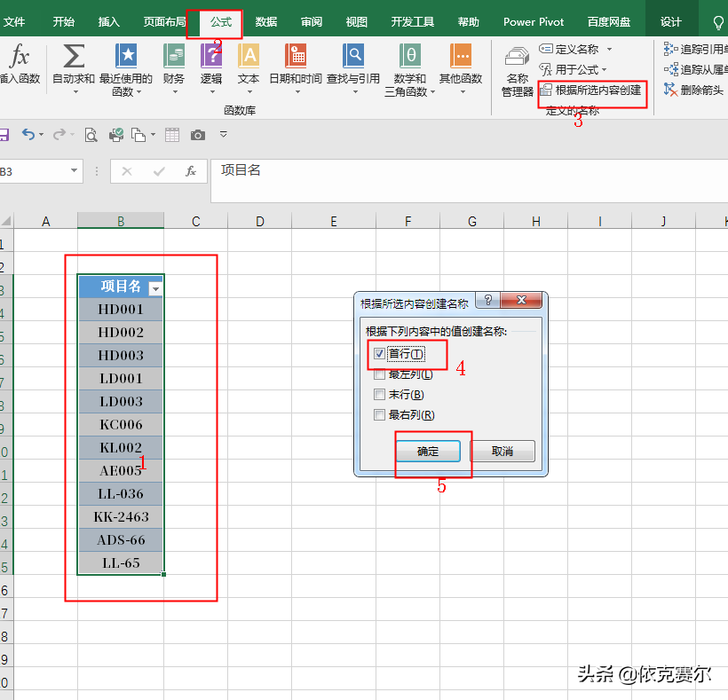Image resolution: width=728 pixels, height=700 pixels.
Task: Switch to the Data (数据) tab
Action: click(266, 22)
